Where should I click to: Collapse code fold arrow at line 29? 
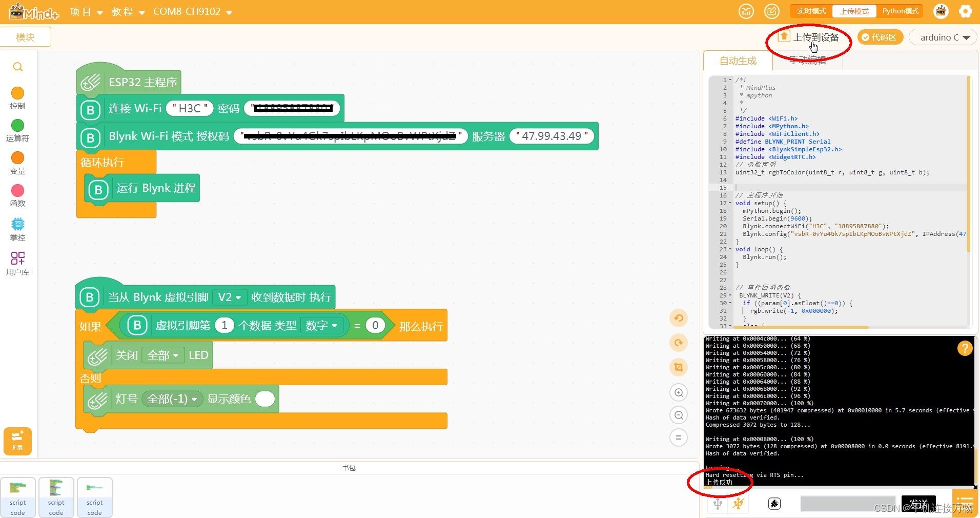coord(730,295)
